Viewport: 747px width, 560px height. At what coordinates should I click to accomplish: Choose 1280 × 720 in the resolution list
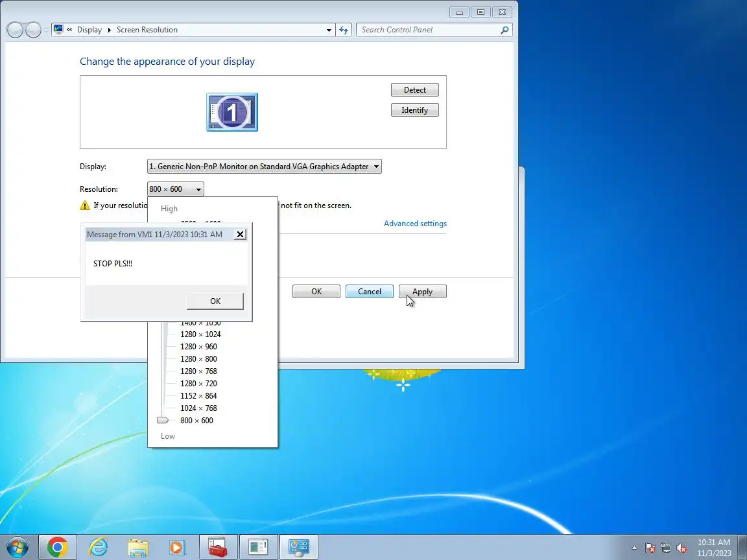coord(198,383)
